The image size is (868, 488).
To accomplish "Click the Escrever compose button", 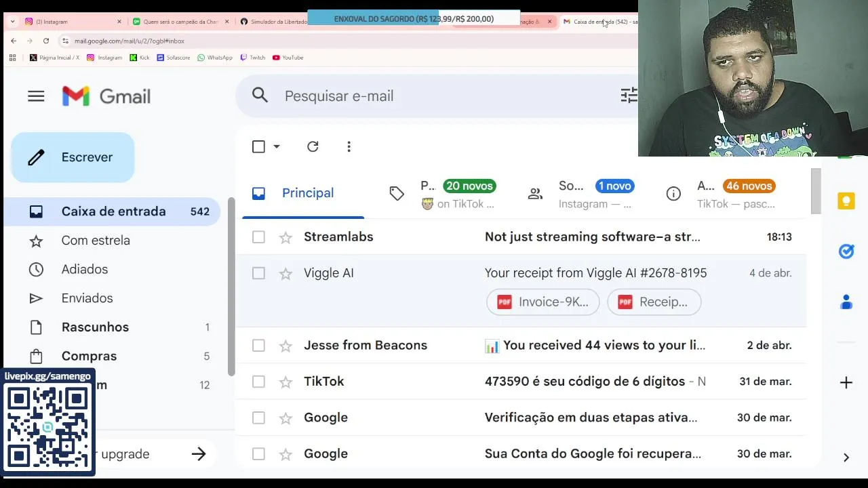I will tap(73, 157).
